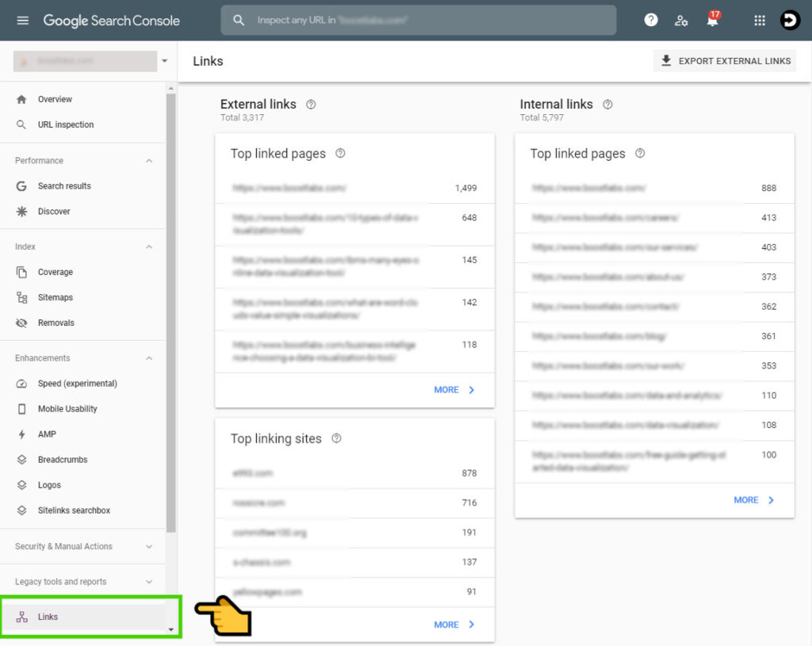The image size is (812, 646).
Task: Open user and permissions settings icon
Action: point(681,21)
